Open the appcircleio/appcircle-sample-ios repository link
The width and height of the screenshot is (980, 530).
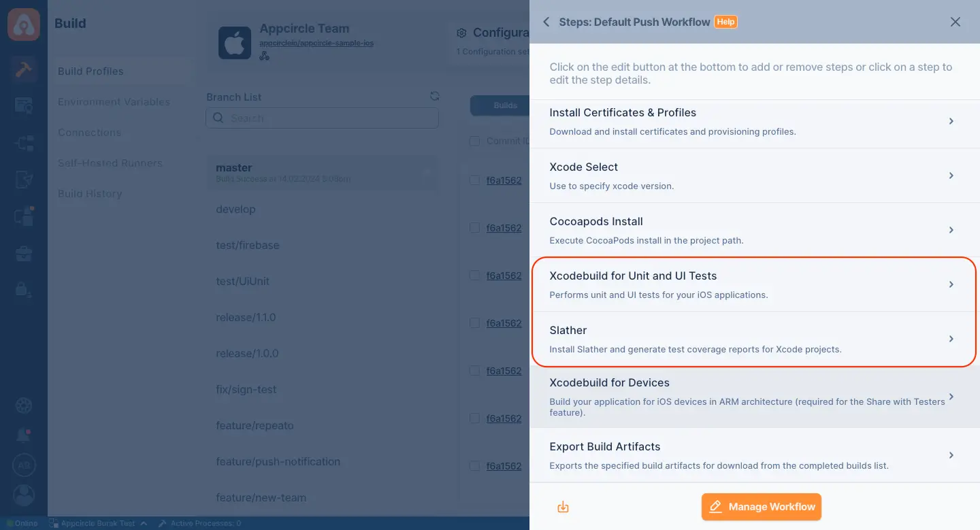[316, 43]
